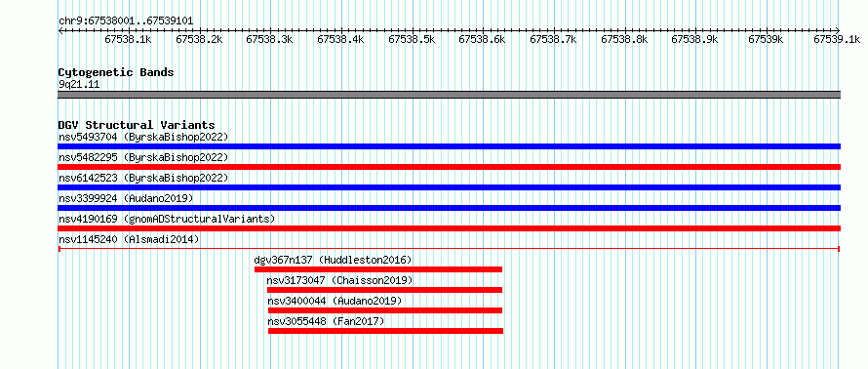Click the 67538.1k ruler tick label
Screen dimensions: 868x369
pos(128,39)
